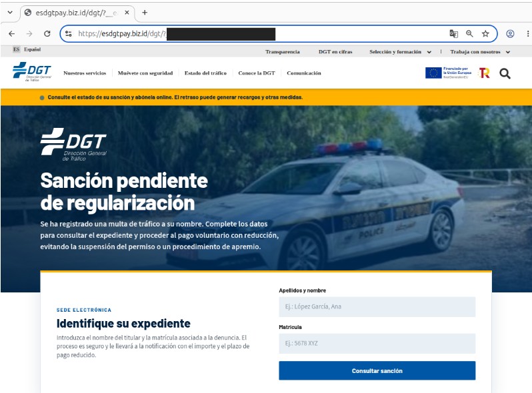Click the European Union funding logo
The width and height of the screenshot is (532, 393).
coord(449,73)
